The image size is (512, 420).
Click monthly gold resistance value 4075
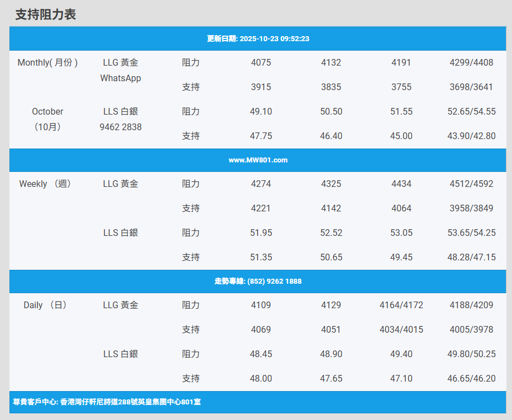pyautogui.click(x=261, y=62)
